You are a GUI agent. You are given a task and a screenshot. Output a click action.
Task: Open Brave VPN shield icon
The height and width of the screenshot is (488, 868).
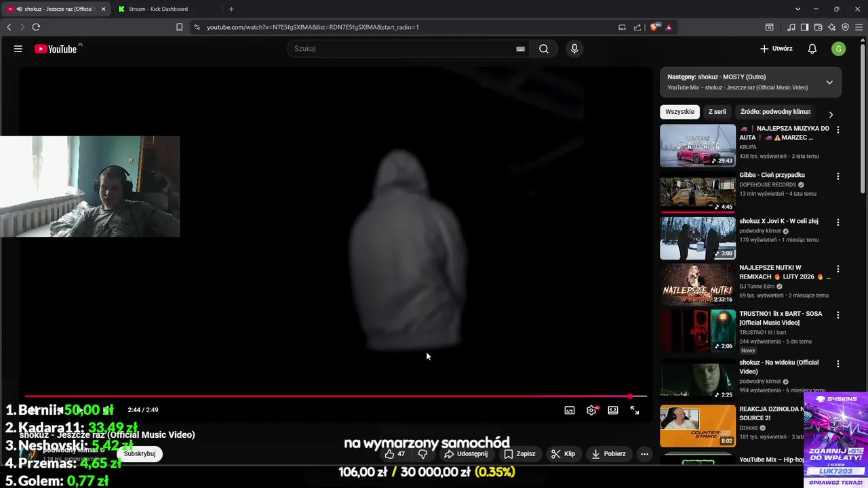[x=845, y=27]
